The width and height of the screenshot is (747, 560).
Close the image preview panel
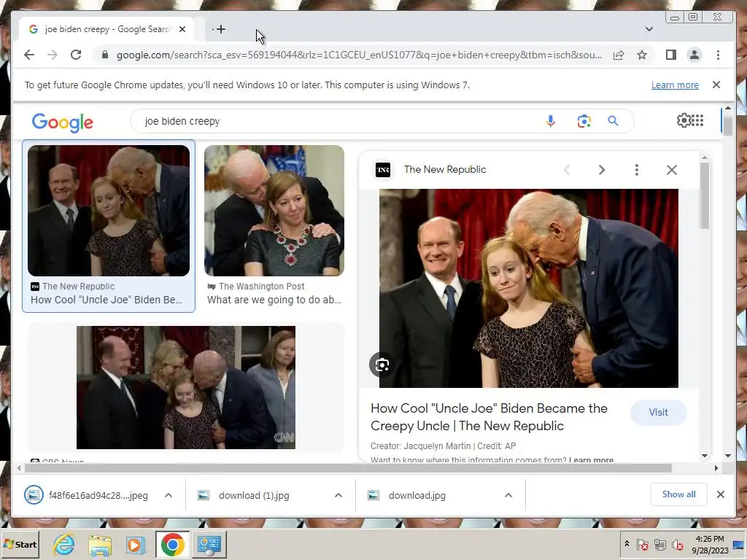671,170
